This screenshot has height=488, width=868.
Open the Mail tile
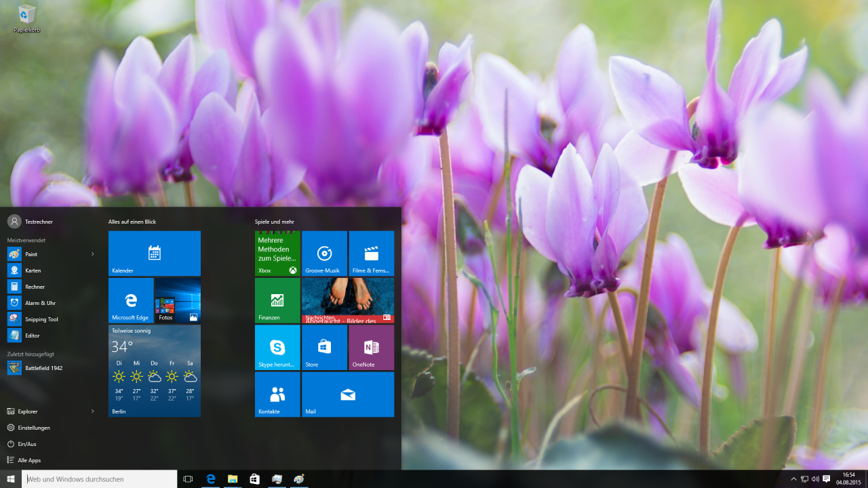(x=348, y=394)
